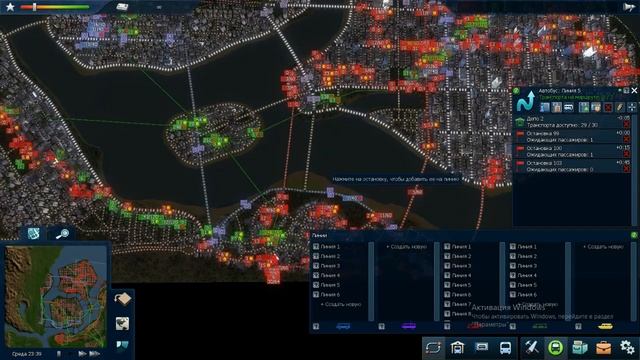
Task: Create new waterbus line via Создать новую
Action: 603,247
